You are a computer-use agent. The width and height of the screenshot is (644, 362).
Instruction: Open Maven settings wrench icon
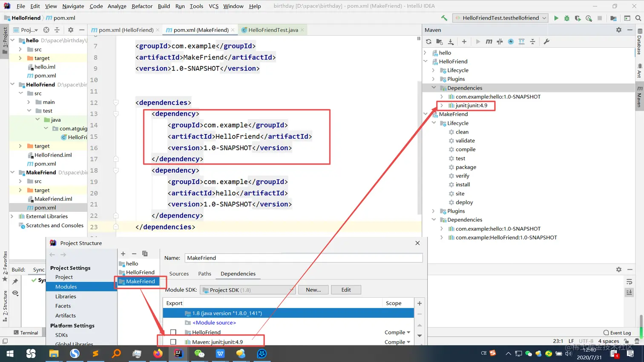pos(546,42)
